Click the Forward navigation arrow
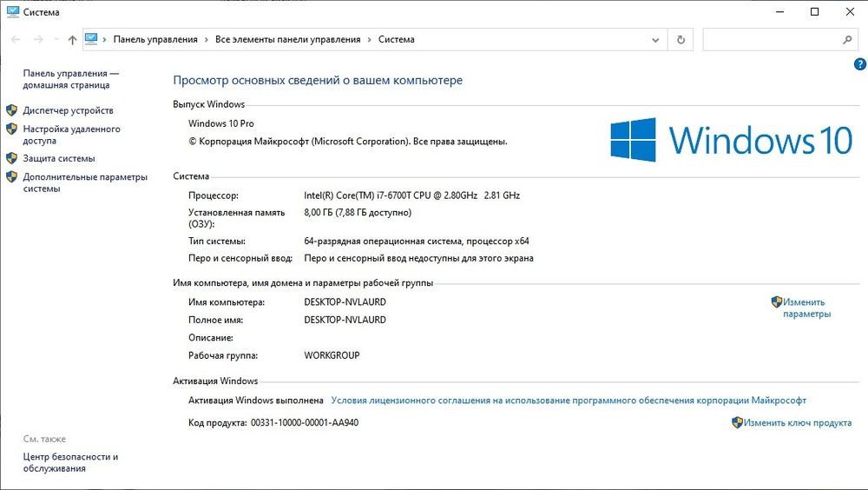 click(38, 39)
